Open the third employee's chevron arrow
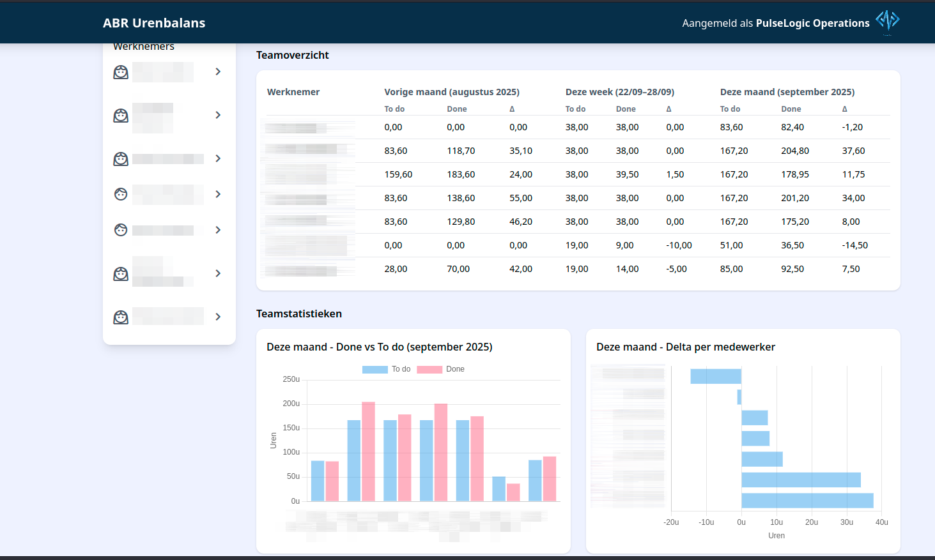This screenshot has height=560, width=935. click(218, 158)
